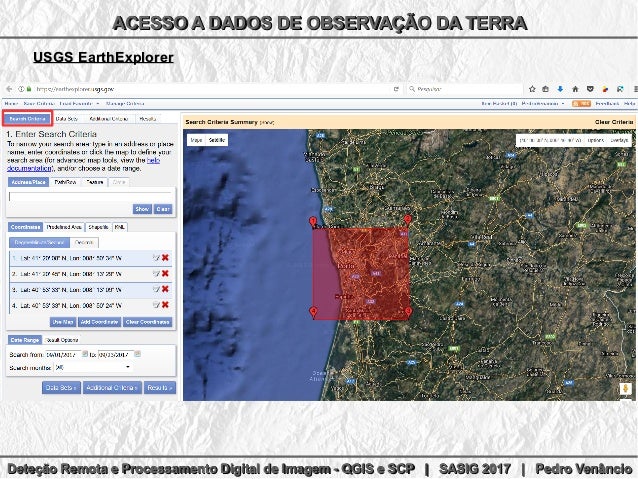Open calendar for the 'to' date

(138, 354)
